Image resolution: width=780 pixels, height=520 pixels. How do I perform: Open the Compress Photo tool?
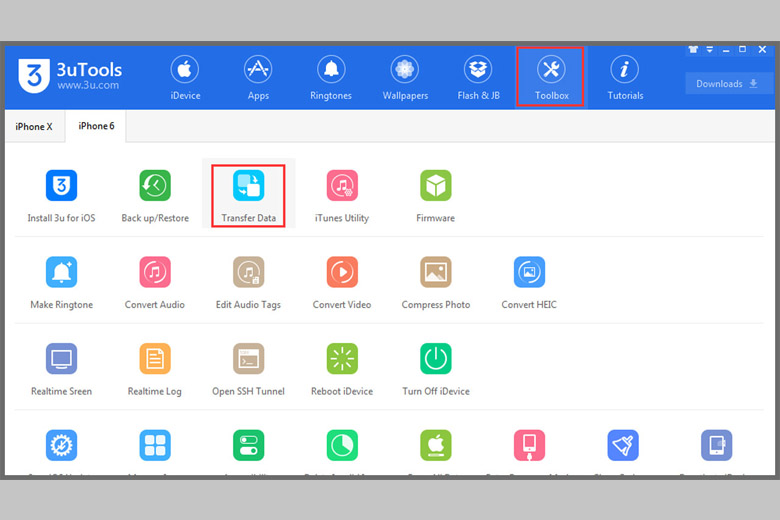[435, 283]
